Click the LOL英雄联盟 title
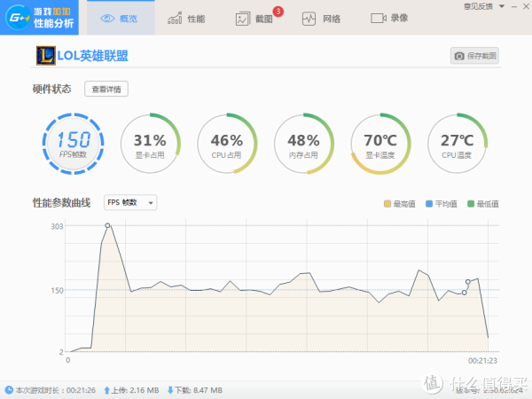 92,56
